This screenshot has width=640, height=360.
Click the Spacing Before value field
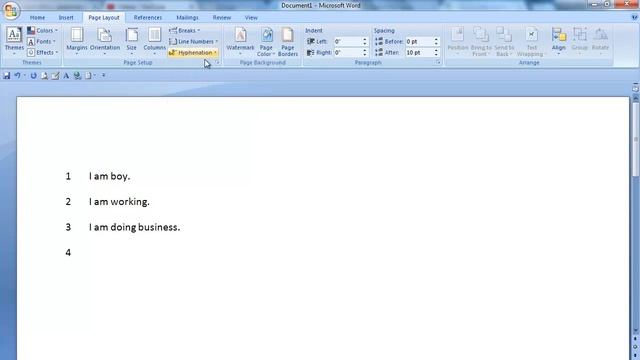pyautogui.click(x=419, y=42)
